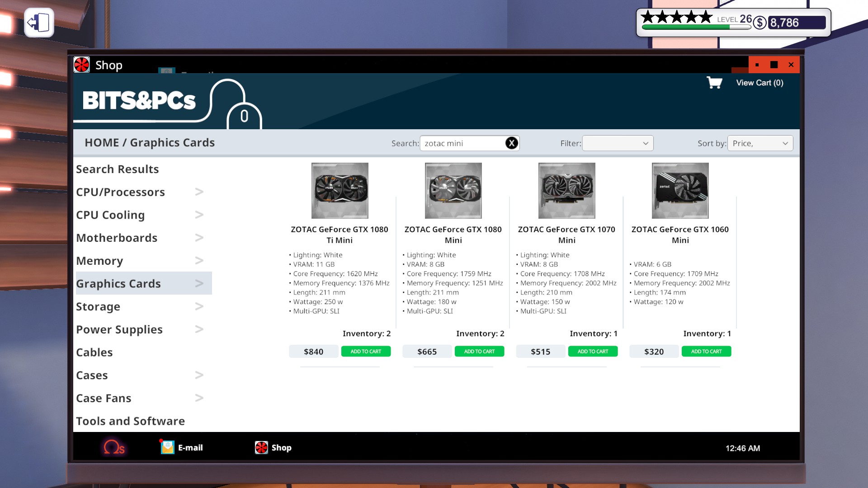This screenshot has width=868, height=488.
Task: Select the Motherboards category
Action: (117, 238)
